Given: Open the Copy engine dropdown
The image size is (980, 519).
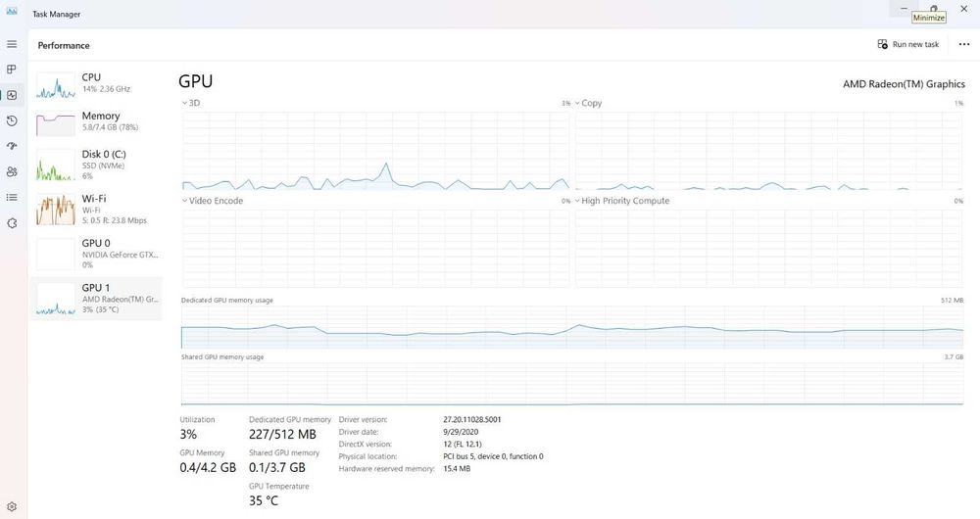Looking at the screenshot, I should (x=588, y=103).
